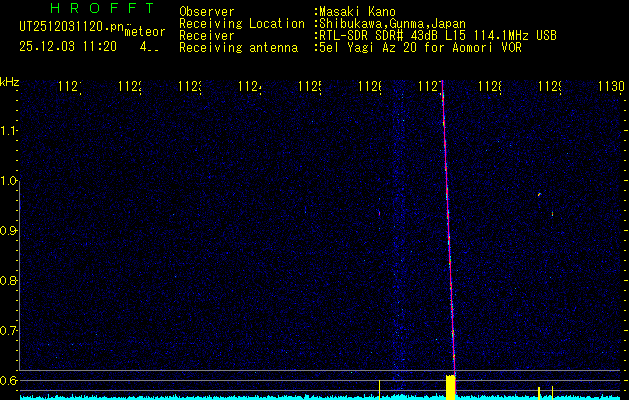Click the 0.7 kHz frequency label
Screen dimensions: 629x400
[x=8, y=330]
